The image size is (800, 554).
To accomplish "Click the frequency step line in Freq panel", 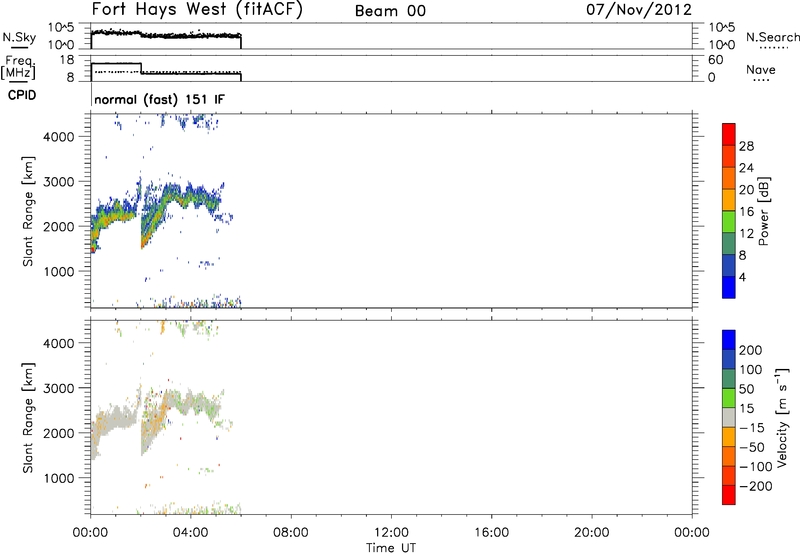I will [x=166, y=71].
